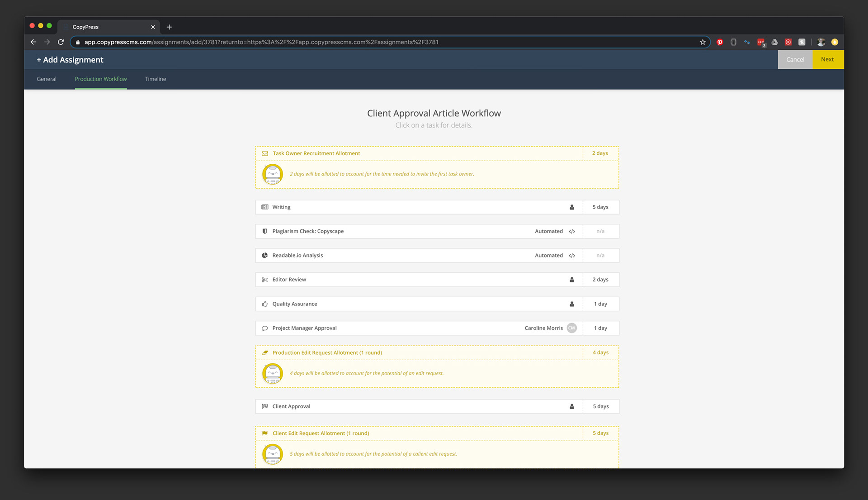868x500 pixels.
Task: Click the 4 days Production Edit allotment value
Action: 600,352
